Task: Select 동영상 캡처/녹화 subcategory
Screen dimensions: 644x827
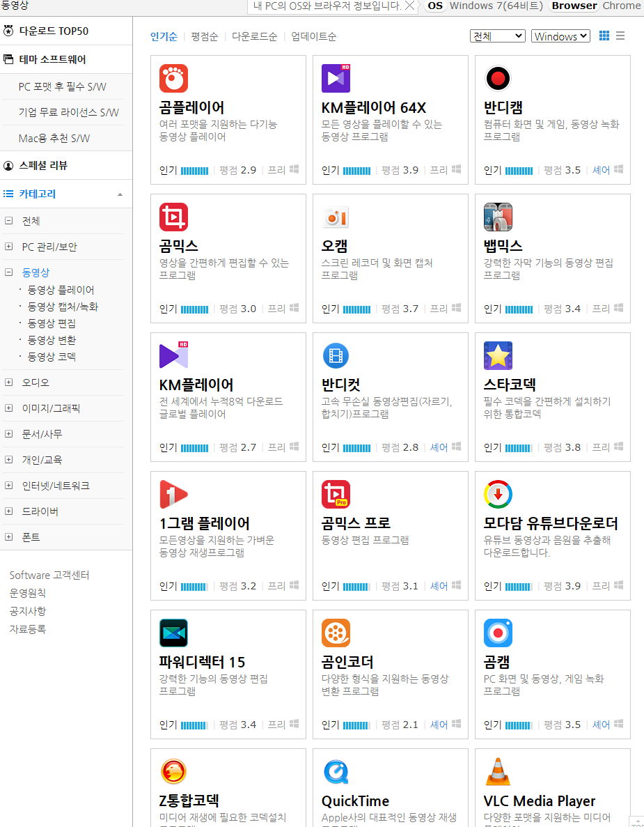Action: point(63,307)
